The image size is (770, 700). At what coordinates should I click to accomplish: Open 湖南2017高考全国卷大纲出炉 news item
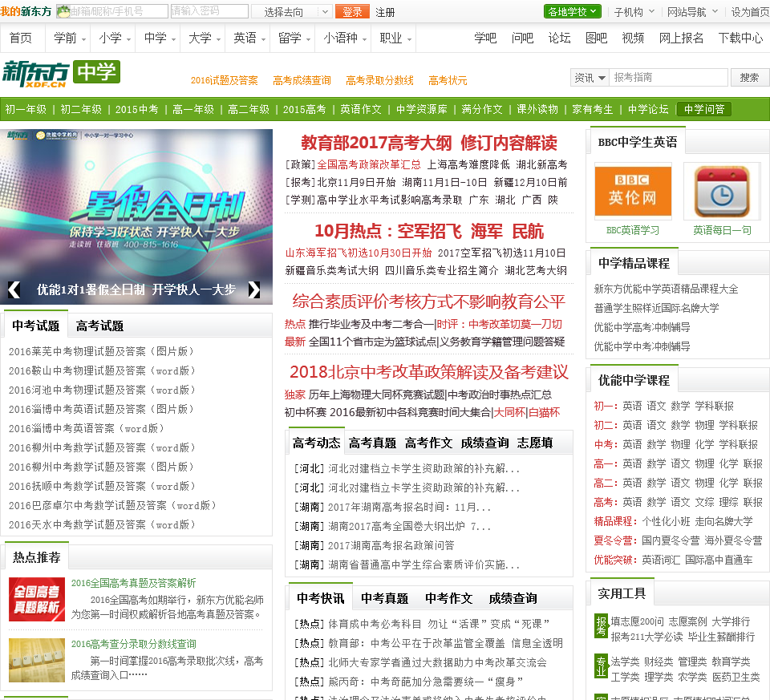(409, 527)
